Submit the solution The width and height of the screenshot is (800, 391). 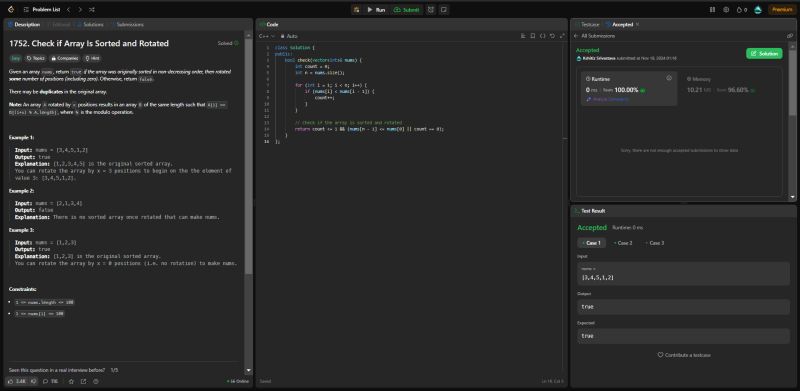407,10
